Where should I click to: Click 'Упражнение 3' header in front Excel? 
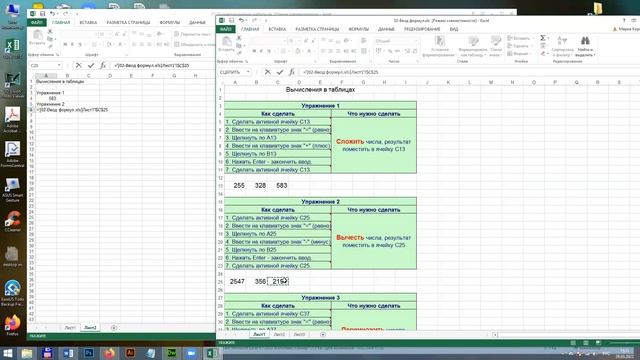pos(320,298)
